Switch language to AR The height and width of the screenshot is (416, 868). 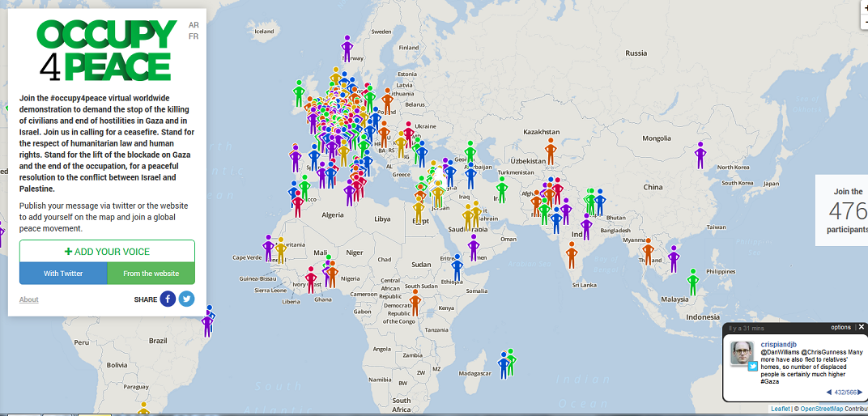point(194,25)
